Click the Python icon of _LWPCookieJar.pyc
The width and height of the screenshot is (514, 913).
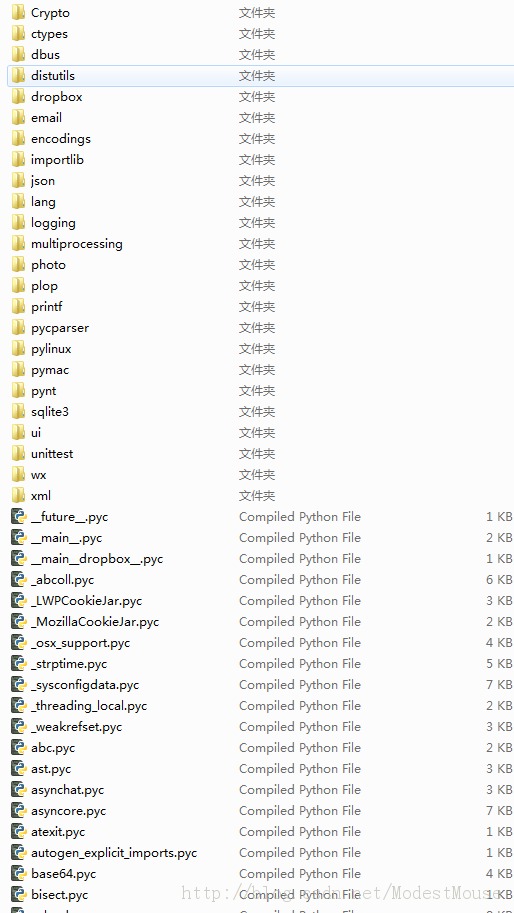click(x=19, y=600)
